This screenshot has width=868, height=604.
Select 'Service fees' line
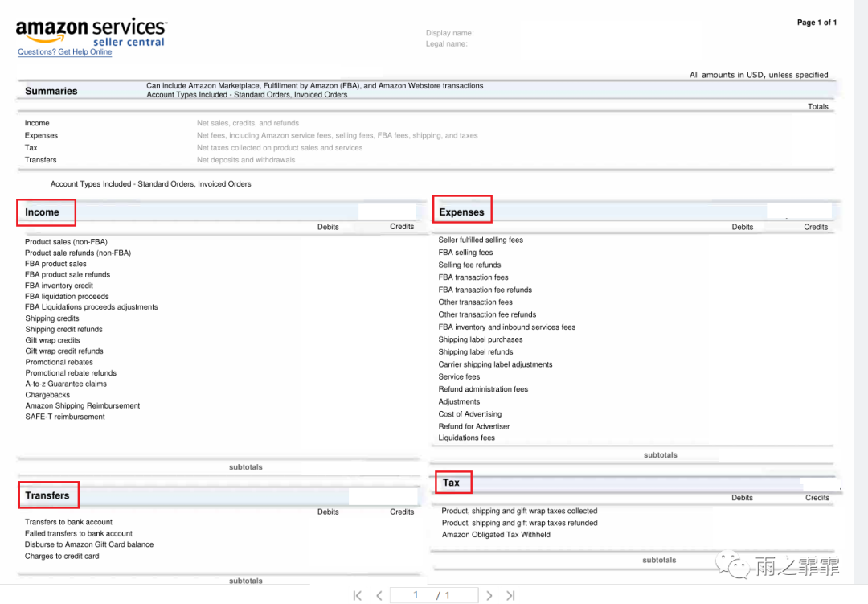(x=459, y=376)
